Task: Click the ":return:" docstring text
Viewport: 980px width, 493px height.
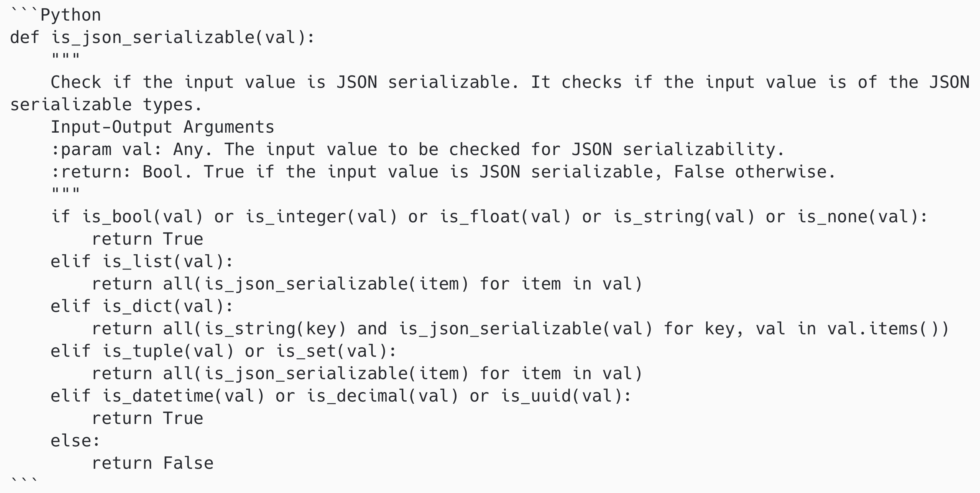Action: [x=91, y=172]
